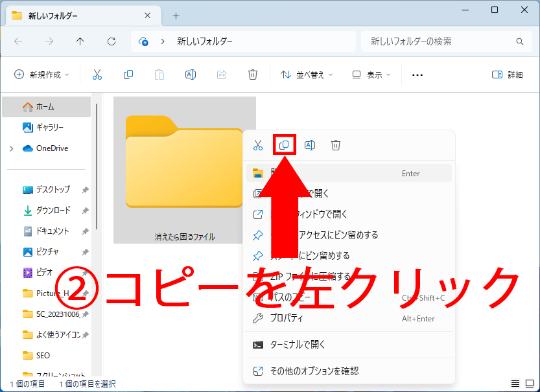Expand OneDrive in the sidebar
The height and width of the screenshot is (392, 540).
click(x=12, y=148)
